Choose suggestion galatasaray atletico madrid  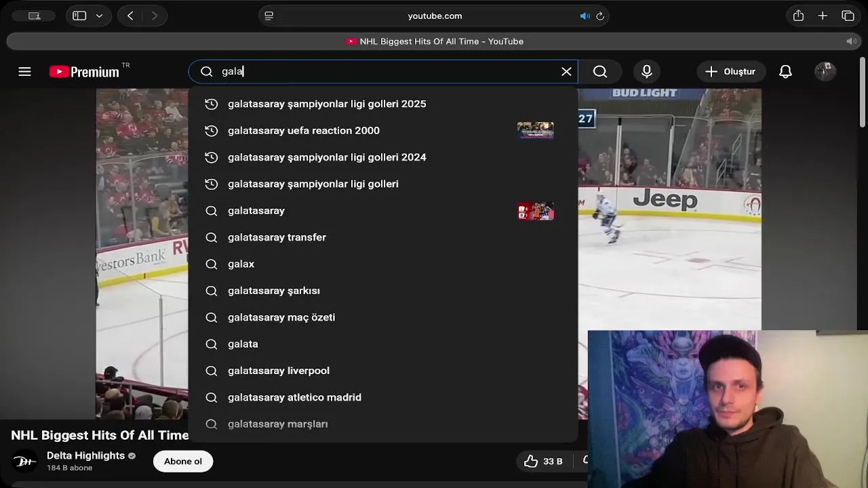tap(383, 397)
